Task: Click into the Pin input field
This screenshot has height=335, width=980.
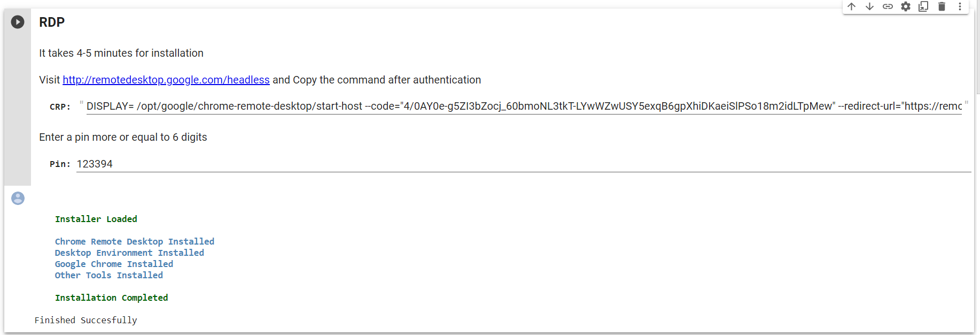Action: [x=524, y=164]
